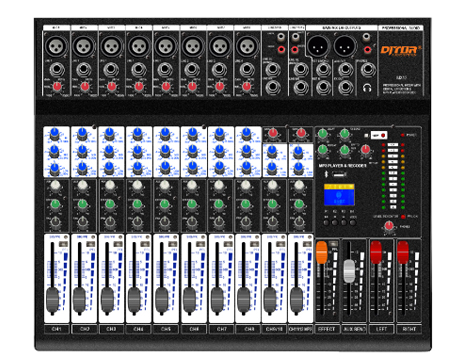Click the Bluetooth icon on the MP3 player

[x=327, y=174]
